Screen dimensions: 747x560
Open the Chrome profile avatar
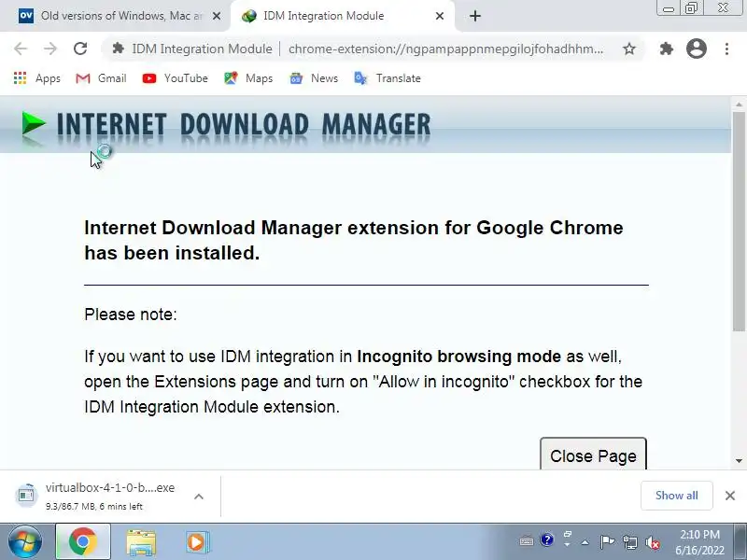(x=696, y=49)
